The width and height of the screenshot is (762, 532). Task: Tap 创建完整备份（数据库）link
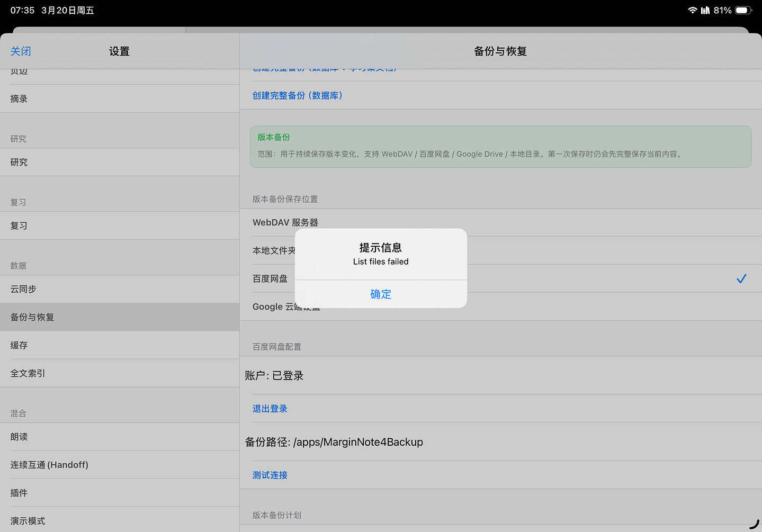(x=297, y=95)
